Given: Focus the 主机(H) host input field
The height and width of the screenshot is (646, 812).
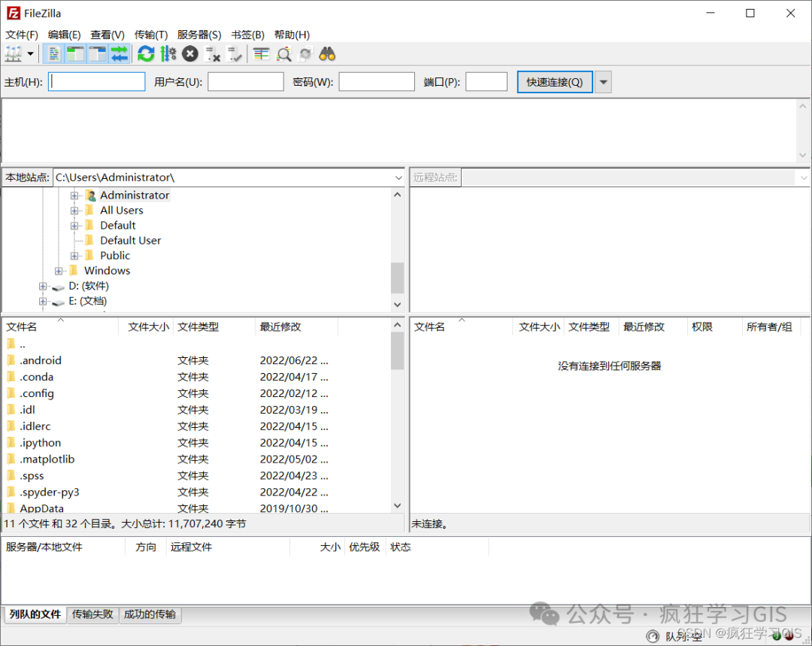Looking at the screenshot, I should (97, 82).
